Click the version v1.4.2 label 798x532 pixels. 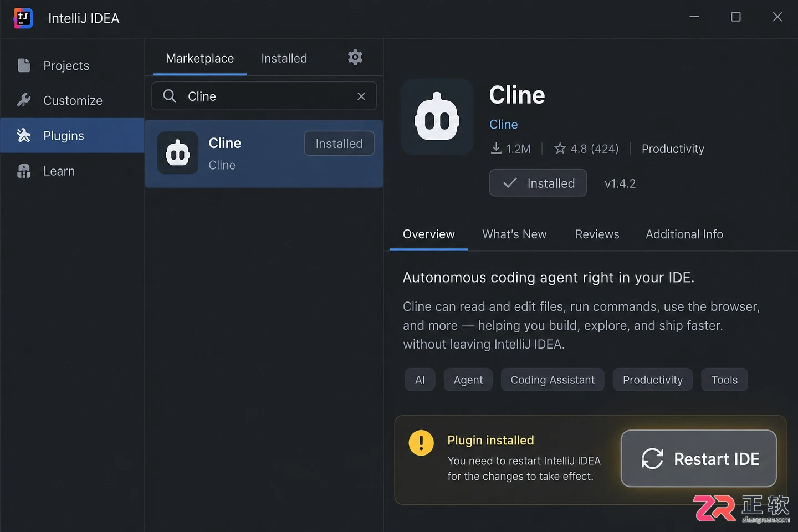[x=620, y=183]
